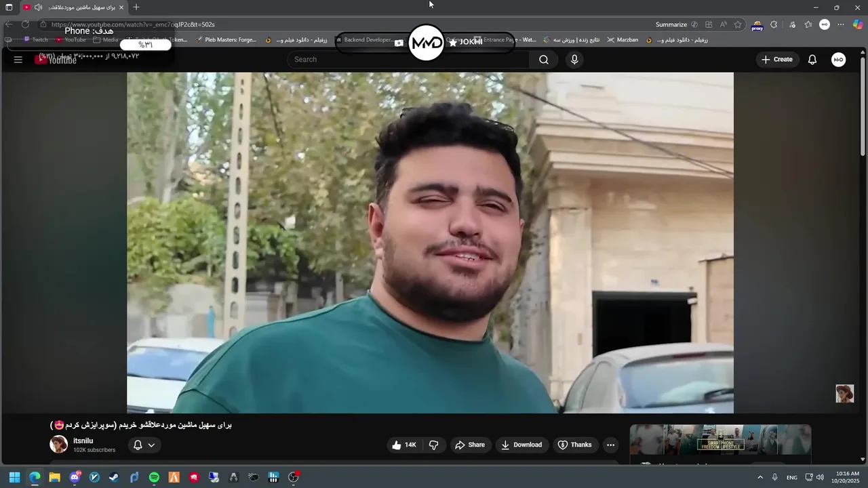Viewport: 868px width, 488px height.
Task: Add page to favorites with star icon
Action: coord(738,24)
